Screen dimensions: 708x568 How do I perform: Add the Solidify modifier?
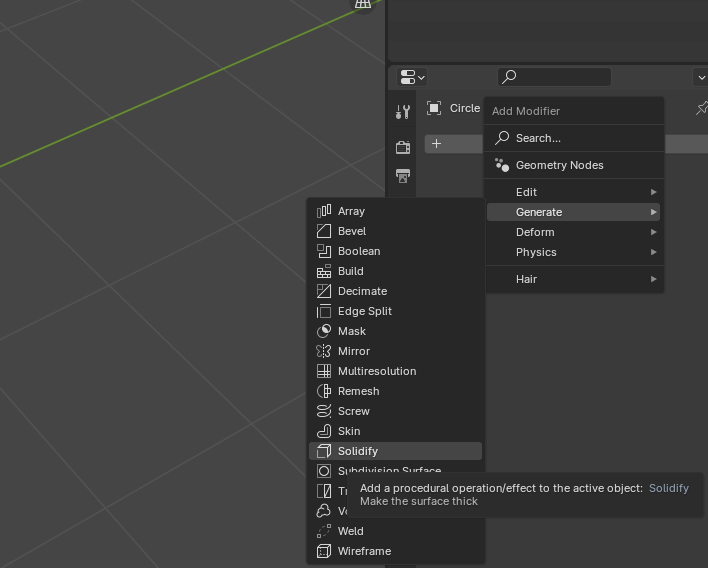coord(396,451)
